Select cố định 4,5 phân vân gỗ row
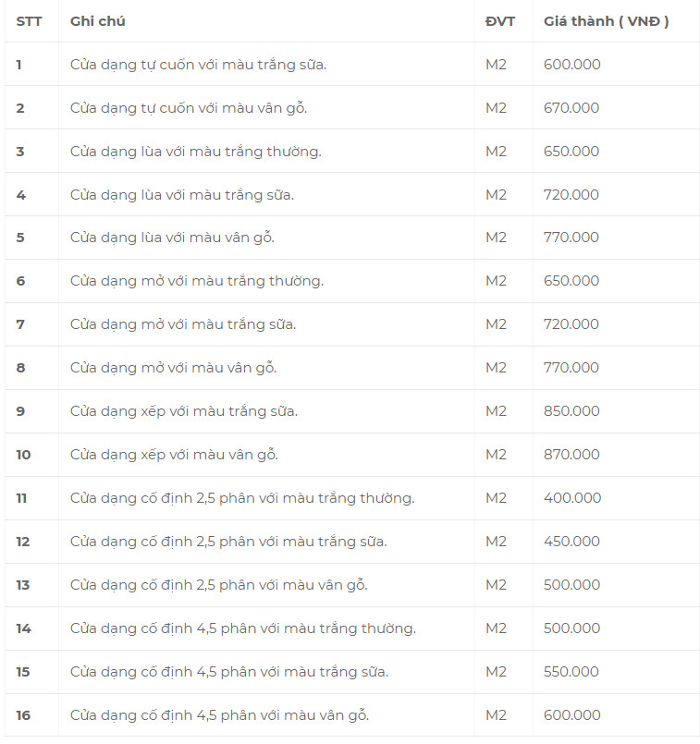The image size is (700, 744). click(x=352, y=715)
